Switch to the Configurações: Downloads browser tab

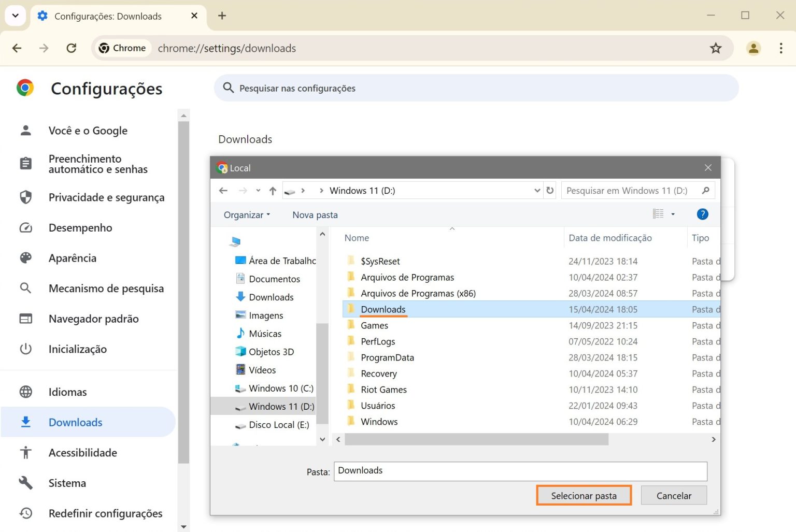pos(107,16)
